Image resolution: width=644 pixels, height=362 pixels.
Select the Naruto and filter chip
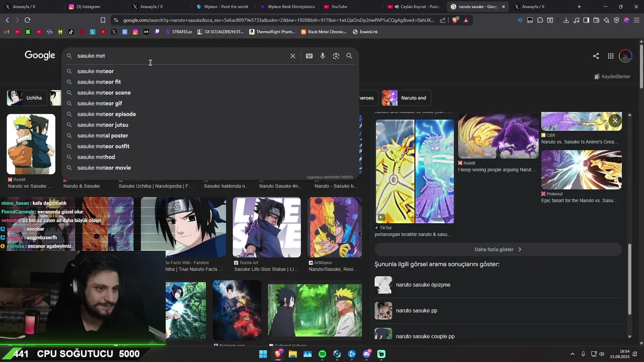[407, 98]
